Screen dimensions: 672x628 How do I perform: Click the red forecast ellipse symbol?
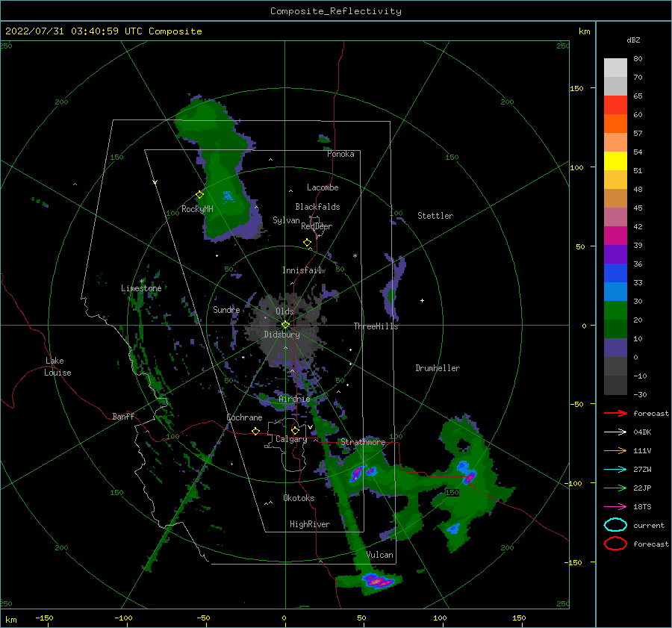(615, 544)
